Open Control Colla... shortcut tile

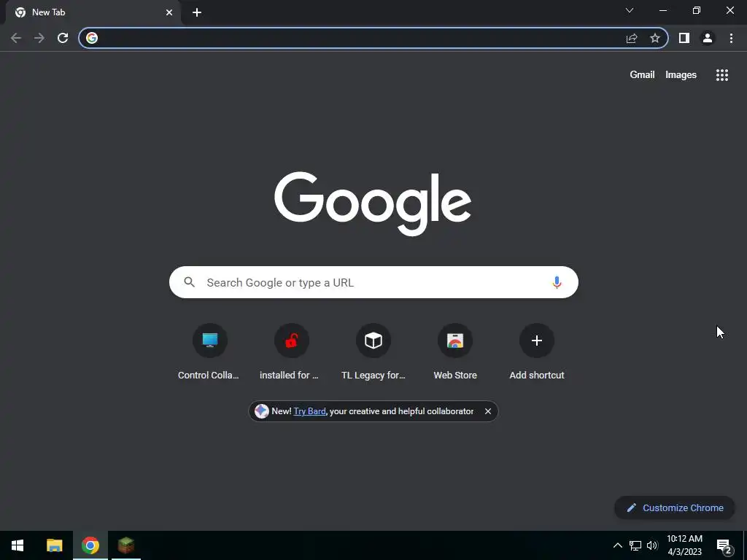(x=209, y=352)
